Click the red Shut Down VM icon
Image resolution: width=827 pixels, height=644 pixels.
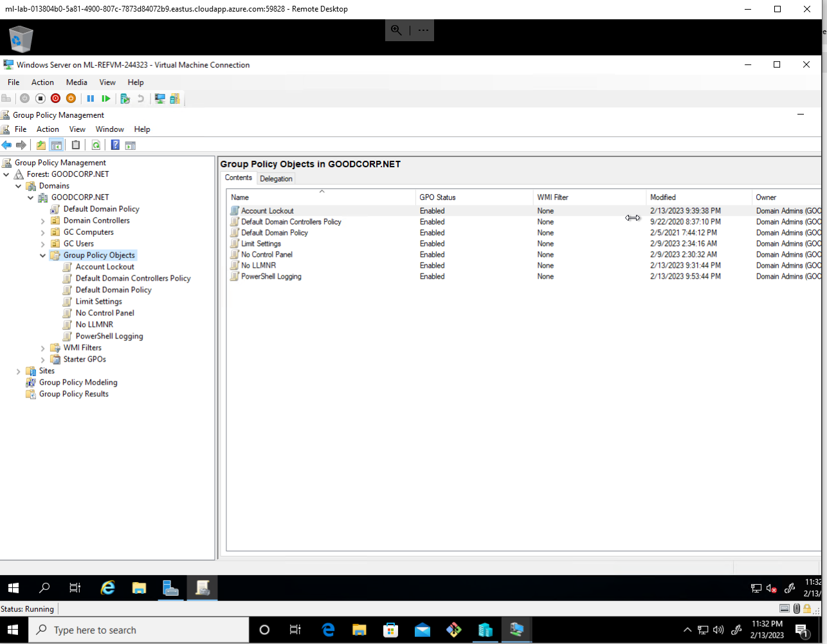(x=55, y=98)
